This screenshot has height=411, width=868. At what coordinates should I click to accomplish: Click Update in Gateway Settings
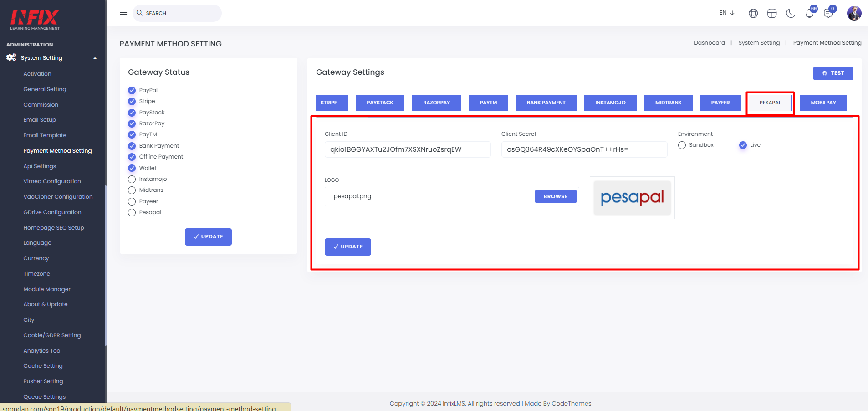coord(348,247)
